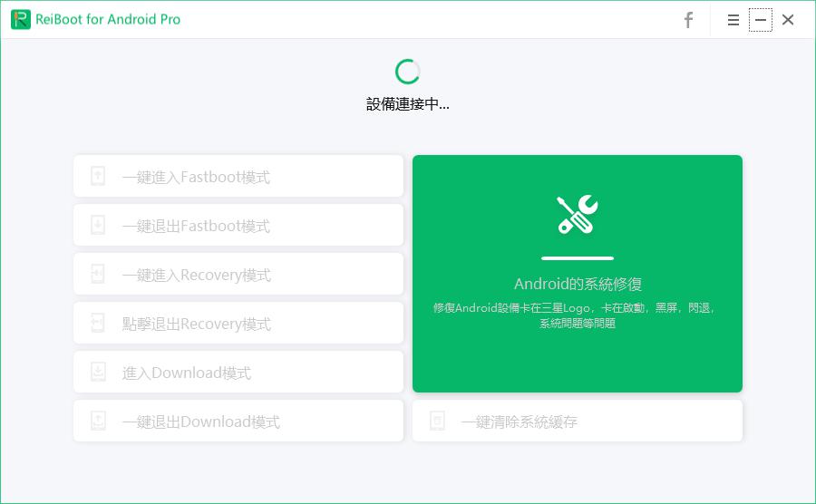Click the repair description text 修復Android設備

click(x=575, y=315)
